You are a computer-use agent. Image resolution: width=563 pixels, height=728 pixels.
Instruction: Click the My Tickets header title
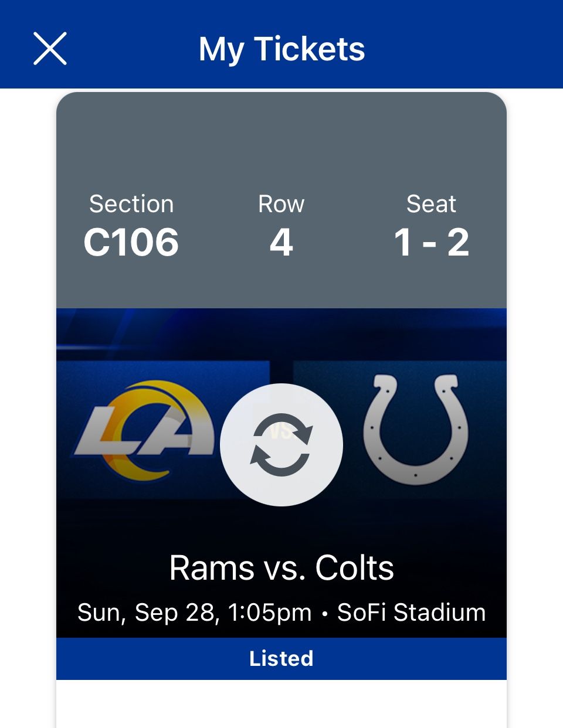[x=281, y=49]
